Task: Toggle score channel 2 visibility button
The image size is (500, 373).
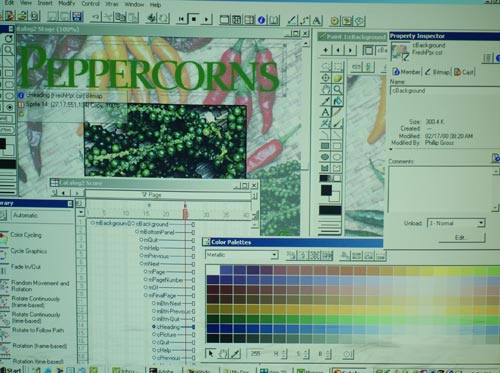Action: coord(81,230)
